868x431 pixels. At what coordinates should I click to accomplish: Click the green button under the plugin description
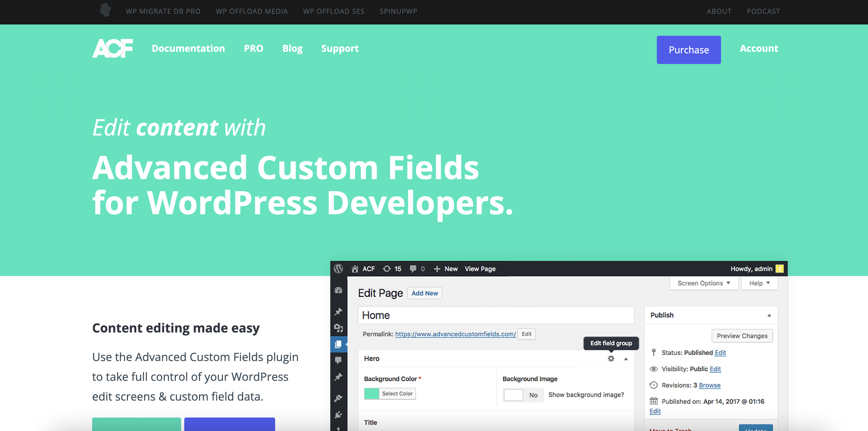[137, 424]
